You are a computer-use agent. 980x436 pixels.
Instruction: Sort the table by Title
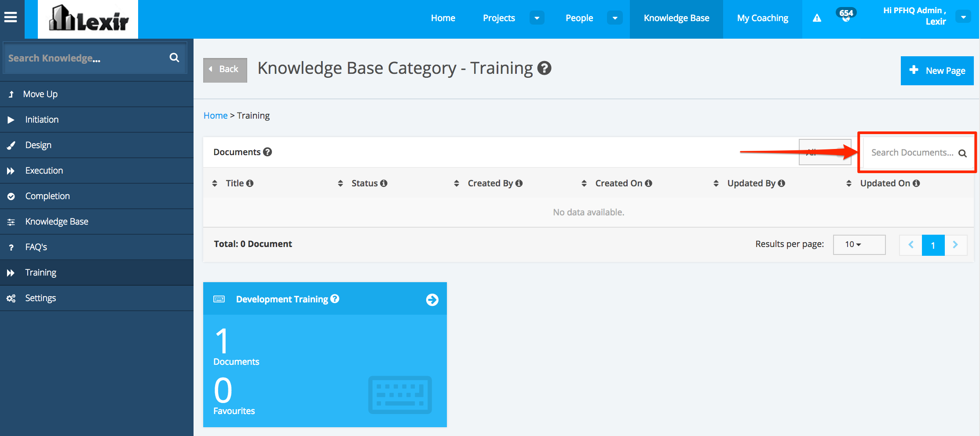pos(215,183)
